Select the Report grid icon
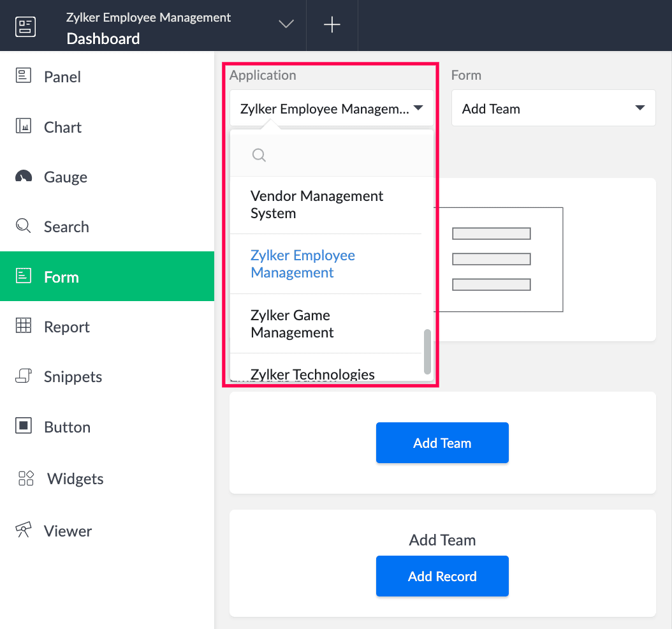 24,326
